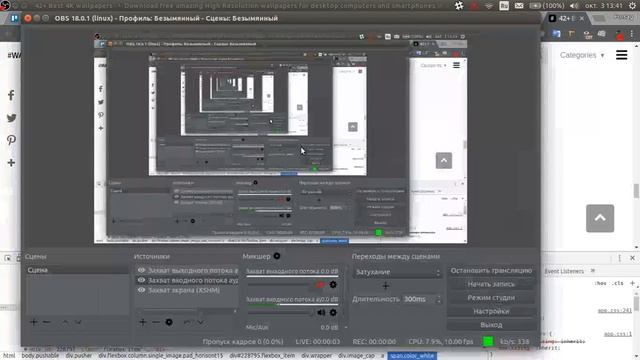Screen dimensions: 640x360
Task: Open the app.css:241 source link in DevTools
Action: click(x=615, y=311)
